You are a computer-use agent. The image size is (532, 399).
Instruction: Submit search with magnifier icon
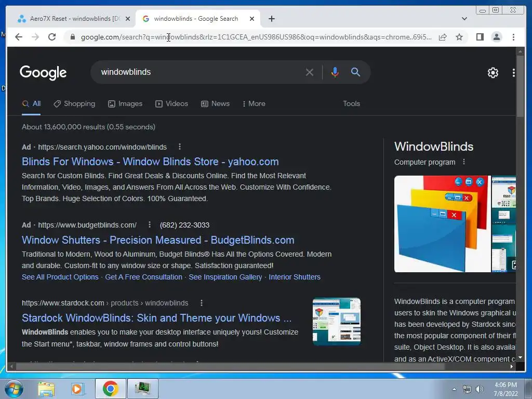355,72
